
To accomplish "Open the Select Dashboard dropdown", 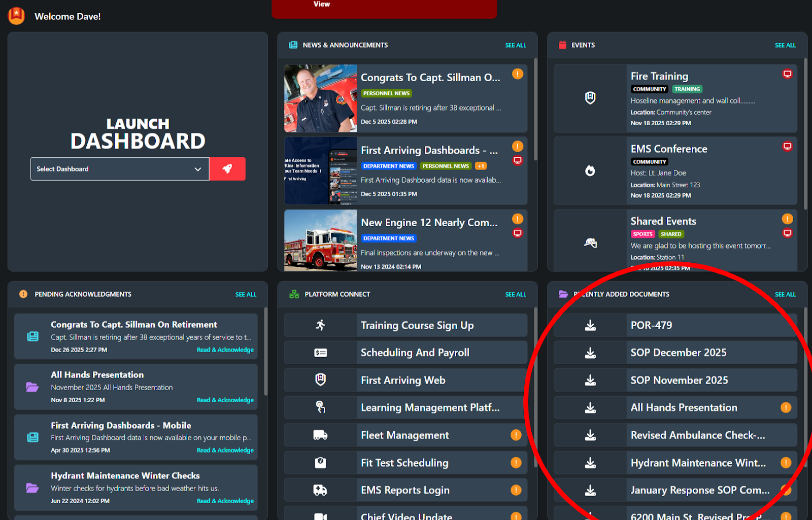I will point(120,169).
